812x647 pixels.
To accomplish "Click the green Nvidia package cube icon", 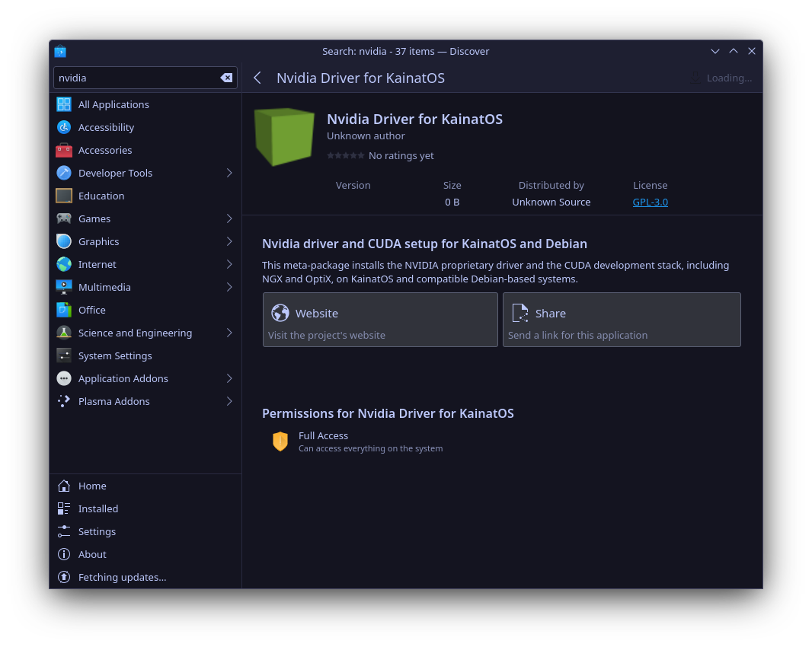I will (x=284, y=137).
